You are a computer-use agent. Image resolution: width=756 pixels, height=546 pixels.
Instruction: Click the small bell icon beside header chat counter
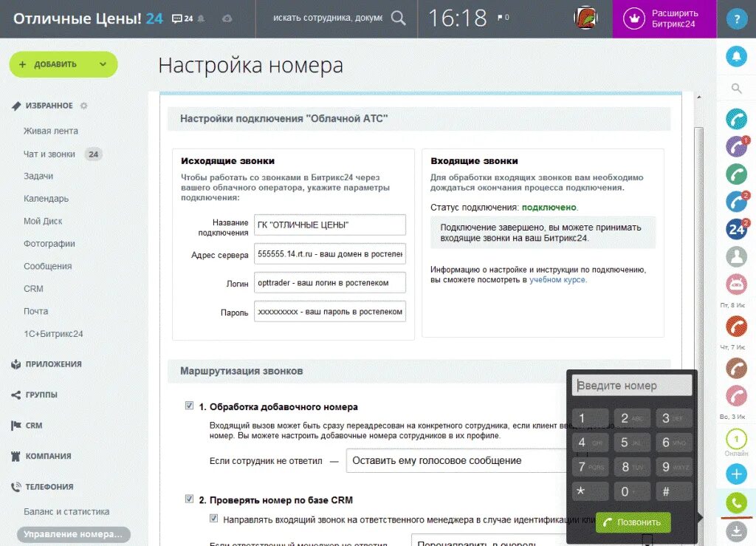[x=201, y=18]
